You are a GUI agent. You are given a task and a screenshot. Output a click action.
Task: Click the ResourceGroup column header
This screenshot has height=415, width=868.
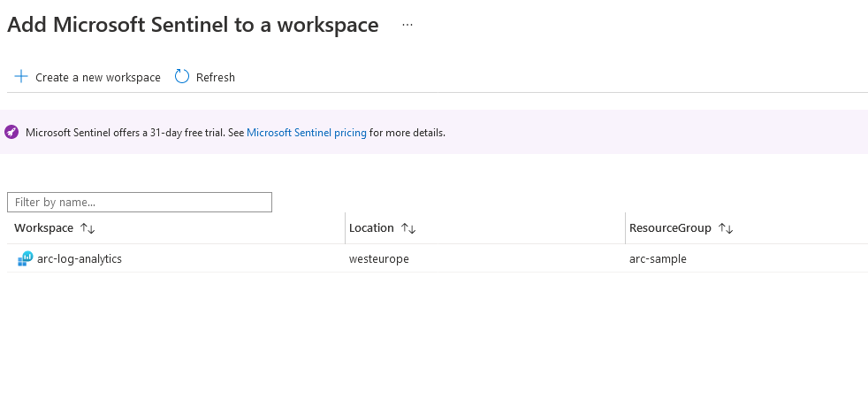click(670, 227)
